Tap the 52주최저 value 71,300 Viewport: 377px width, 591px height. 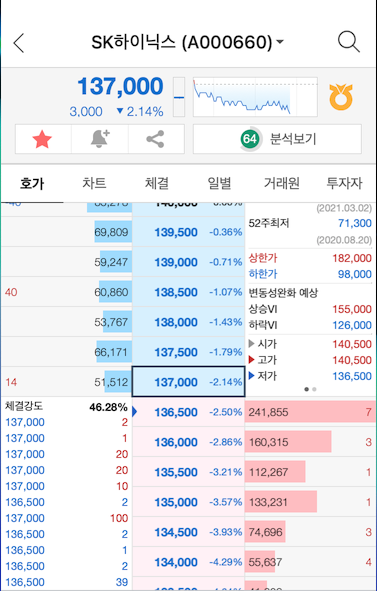(355, 224)
